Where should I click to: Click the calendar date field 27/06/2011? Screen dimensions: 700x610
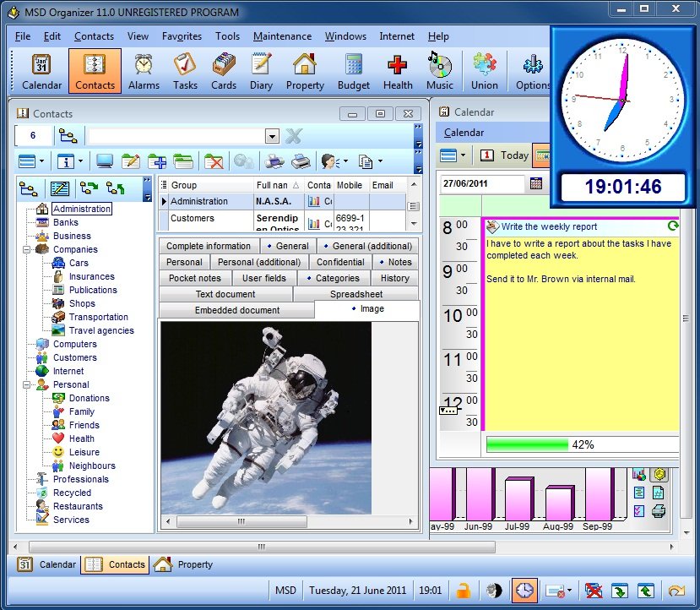click(x=482, y=183)
